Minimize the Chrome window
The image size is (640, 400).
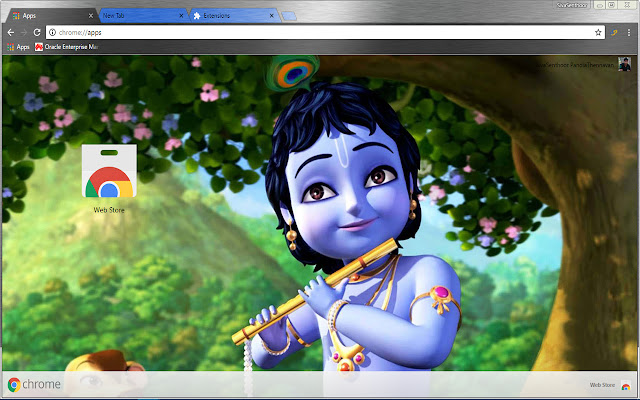pos(600,5)
